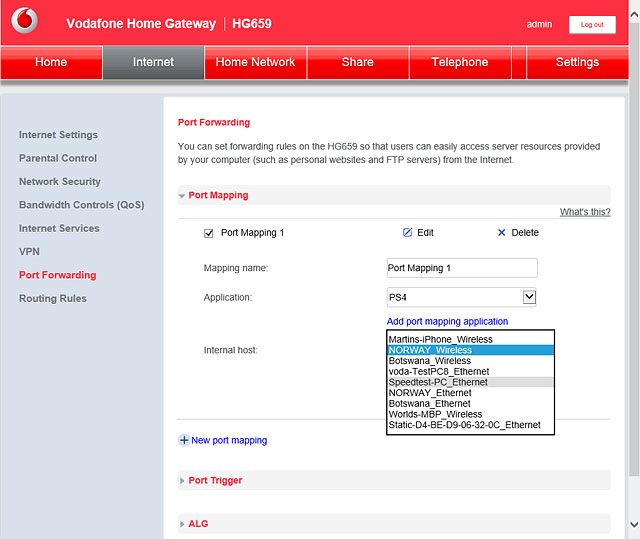Click the Internal host label
The image size is (640, 539).
pyautogui.click(x=231, y=350)
